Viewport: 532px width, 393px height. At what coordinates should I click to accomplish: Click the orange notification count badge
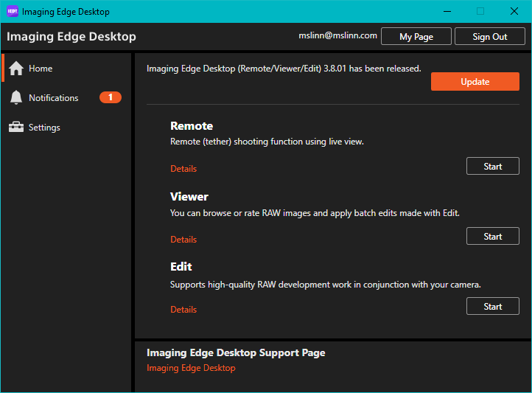(x=111, y=97)
